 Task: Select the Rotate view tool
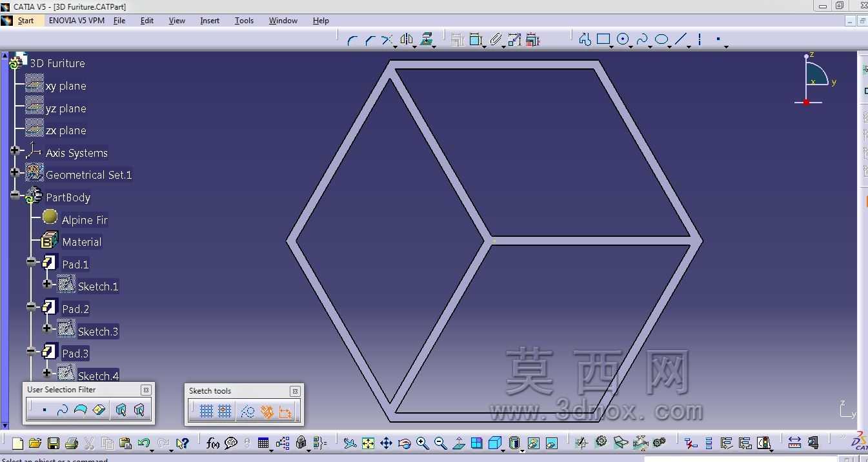point(405,443)
